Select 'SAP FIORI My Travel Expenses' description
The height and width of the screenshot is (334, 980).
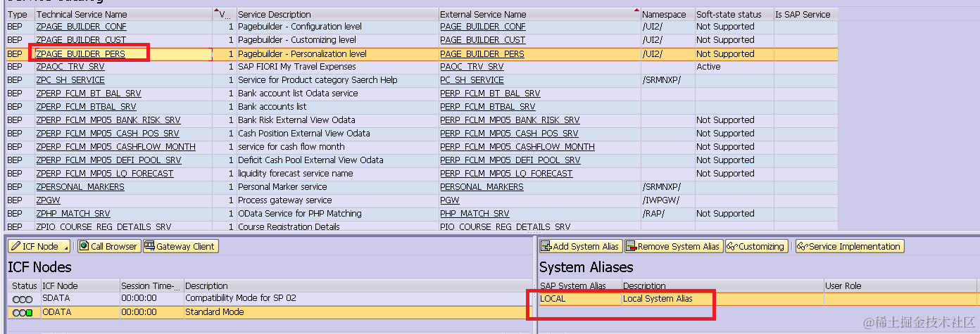(x=337, y=67)
